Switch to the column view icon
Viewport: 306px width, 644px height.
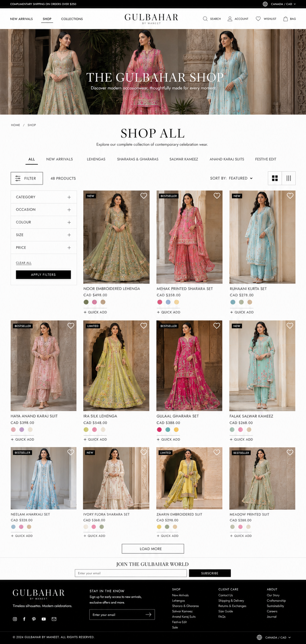tap(289, 178)
